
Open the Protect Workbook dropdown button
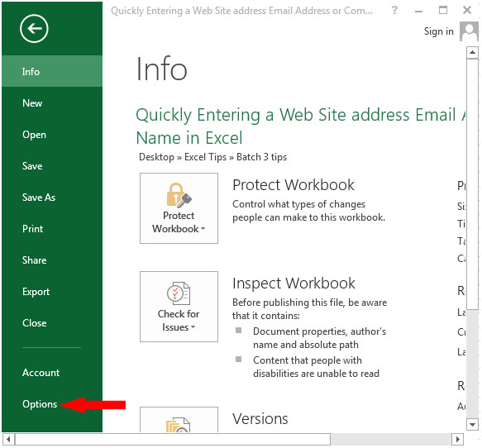pyautogui.click(x=179, y=208)
